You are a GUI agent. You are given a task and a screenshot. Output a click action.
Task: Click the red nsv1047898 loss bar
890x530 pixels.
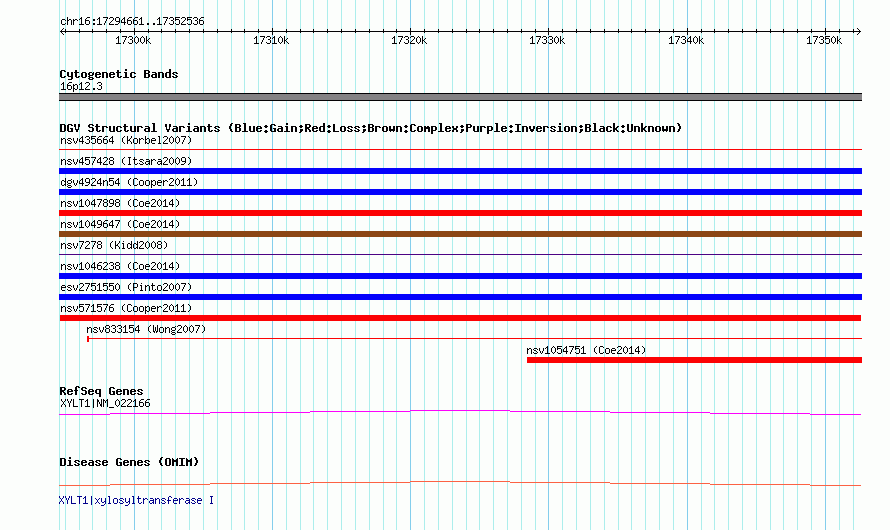(460, 213)
